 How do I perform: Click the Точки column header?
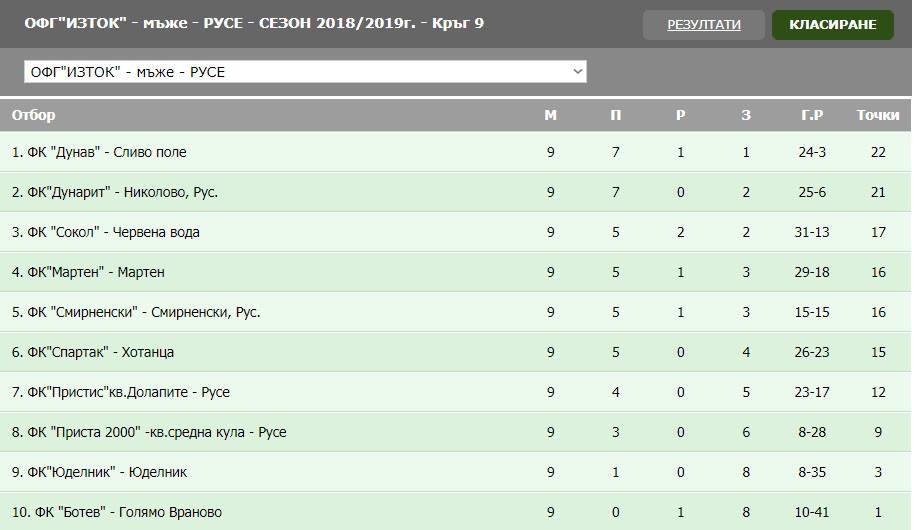pos(878,115)
